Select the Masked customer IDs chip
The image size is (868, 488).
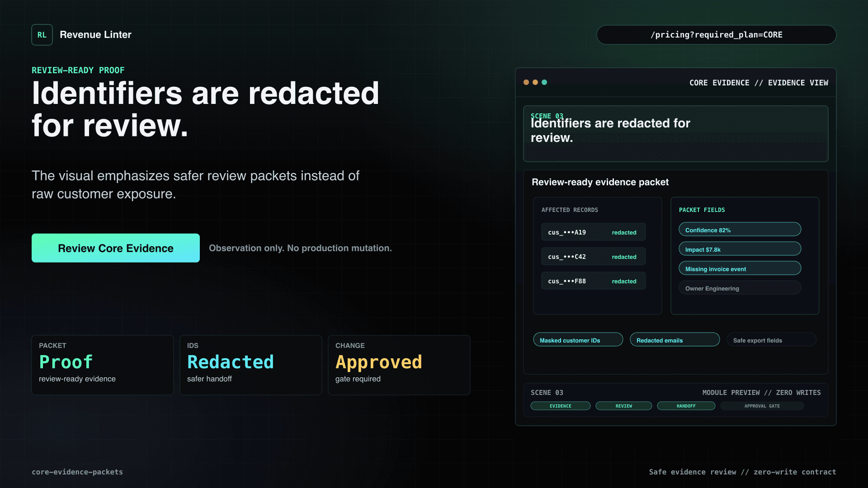578,340
